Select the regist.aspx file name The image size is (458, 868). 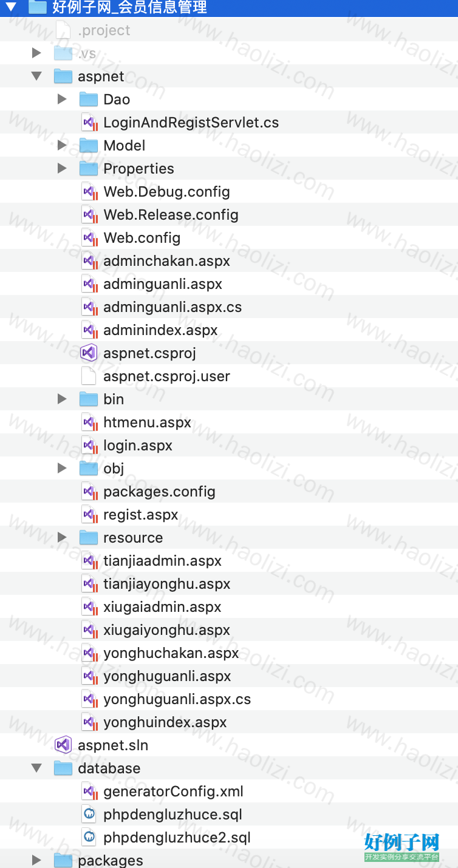(x=141, y=515)
